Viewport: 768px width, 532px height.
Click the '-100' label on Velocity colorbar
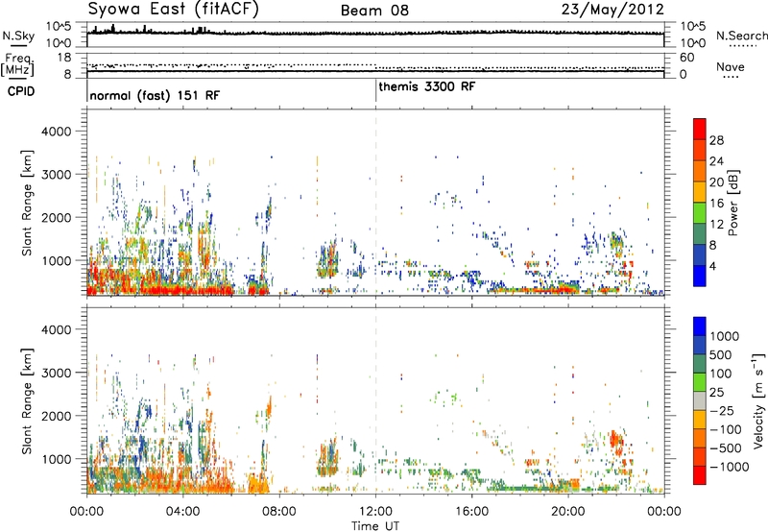point(725,429)
